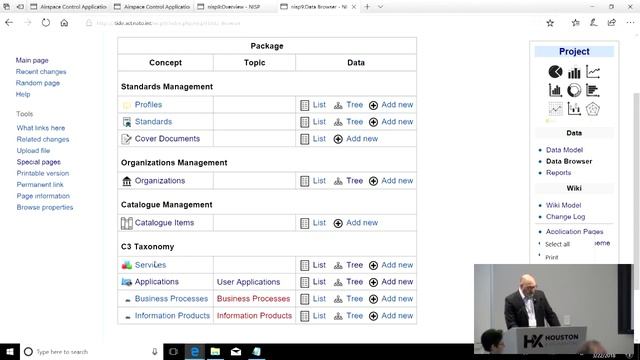Open a new browser tab
Viewport: 640px width, 360px height.
click(x=367, y=7)
